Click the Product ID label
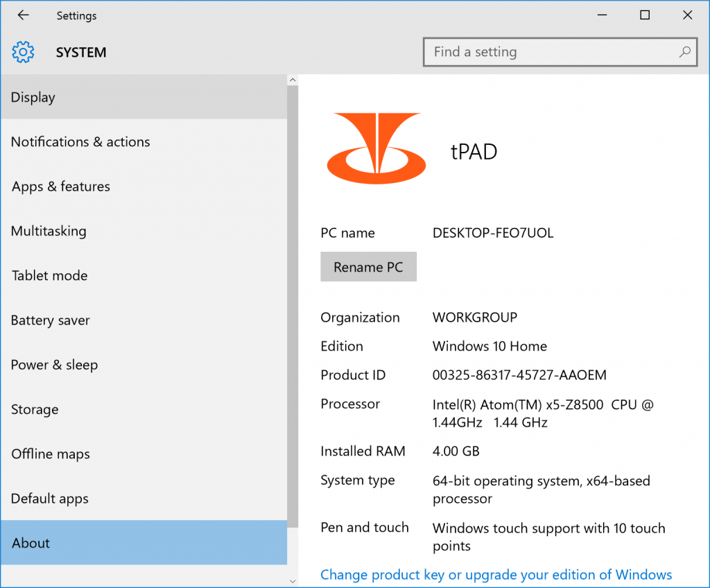The image size is (710, 588). [x=353, y=375]
